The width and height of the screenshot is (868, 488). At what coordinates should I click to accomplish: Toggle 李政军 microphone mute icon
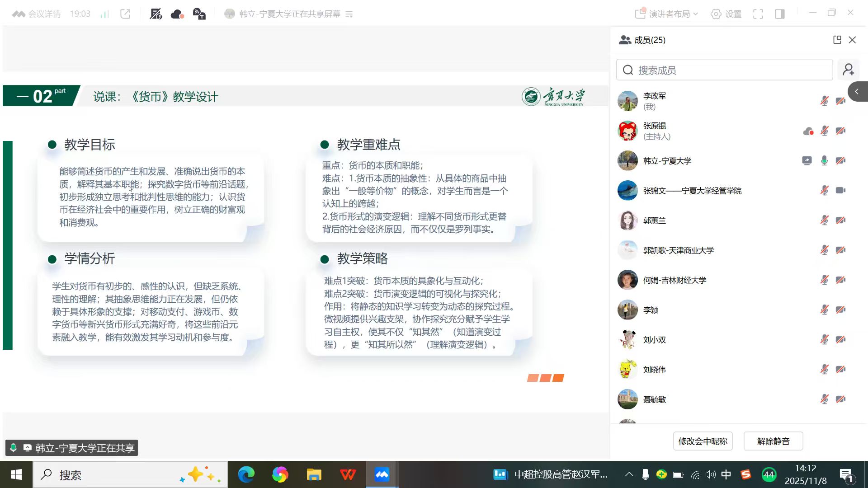pyautogui.click(x=824, y=101)
